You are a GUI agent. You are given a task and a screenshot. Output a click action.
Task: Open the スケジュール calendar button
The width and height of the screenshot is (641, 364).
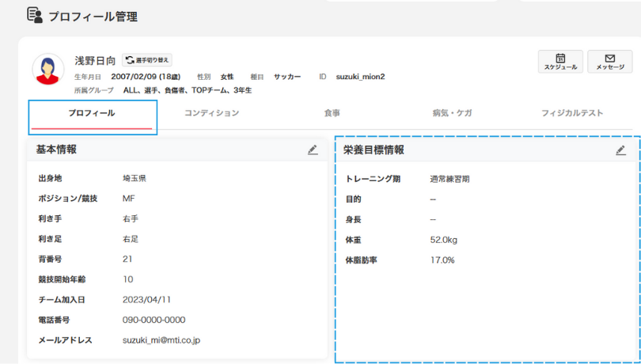click(560, 62)
